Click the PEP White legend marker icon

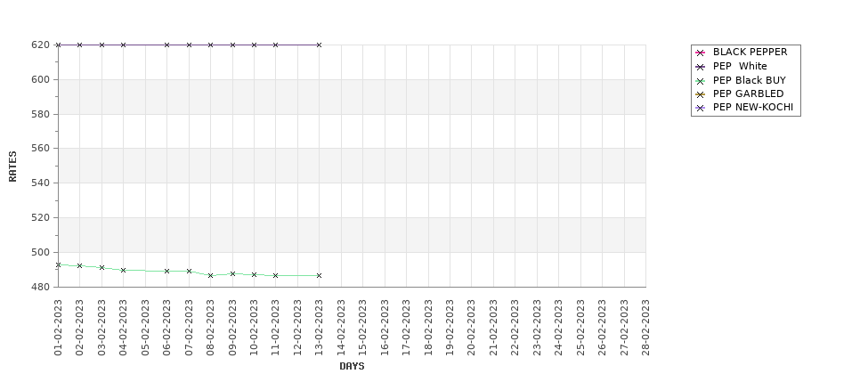tap(701, 67)
